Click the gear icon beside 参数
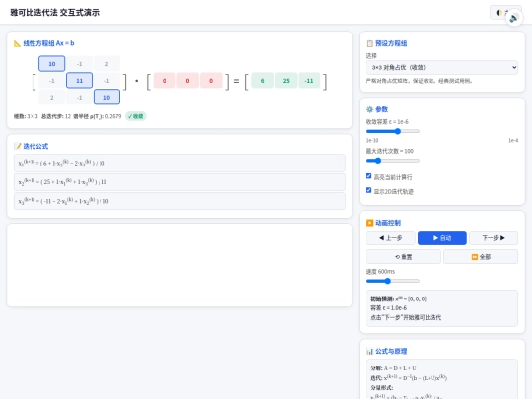Screen dimensions: 532x399 369,109
